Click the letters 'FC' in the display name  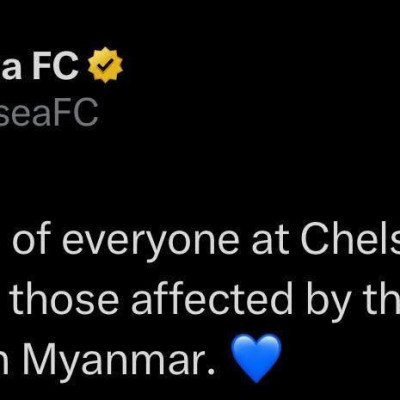tap(55, 66)
